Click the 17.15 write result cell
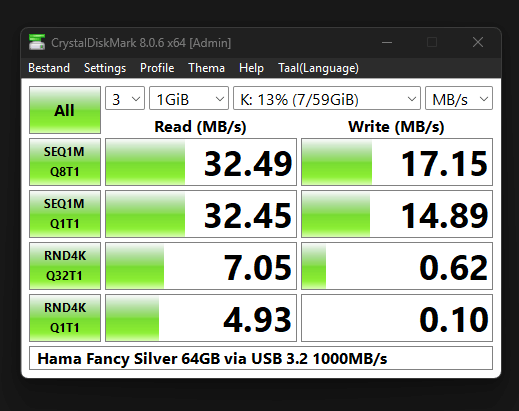Screen dimensions: 519x411 coord(397,162)
